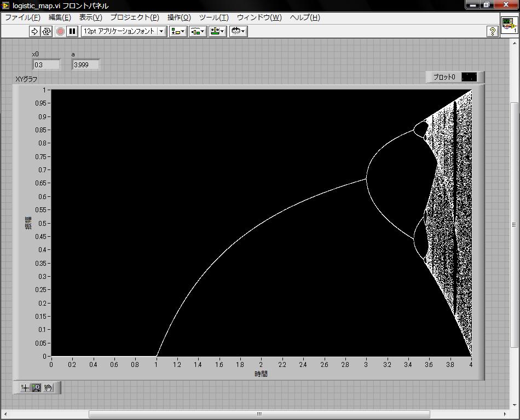The width and height of the screenshot is (520, 420).
Task: Click the プロット0 plot color swatch
Action: coord(469,77)
